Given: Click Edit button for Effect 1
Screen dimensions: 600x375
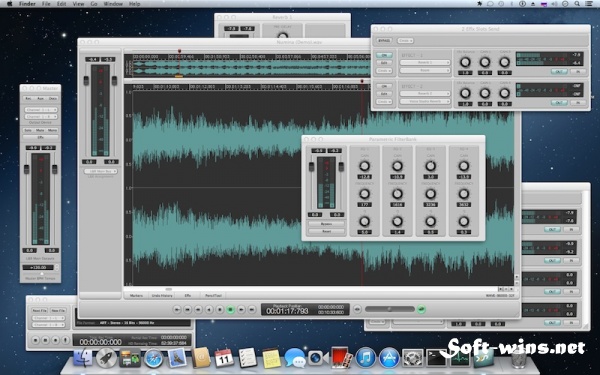Looking at the screenshot, I should click(384, 62).
